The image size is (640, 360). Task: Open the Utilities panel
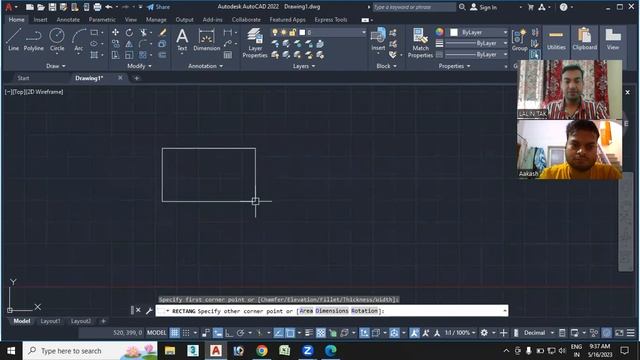tap(556, 40)
